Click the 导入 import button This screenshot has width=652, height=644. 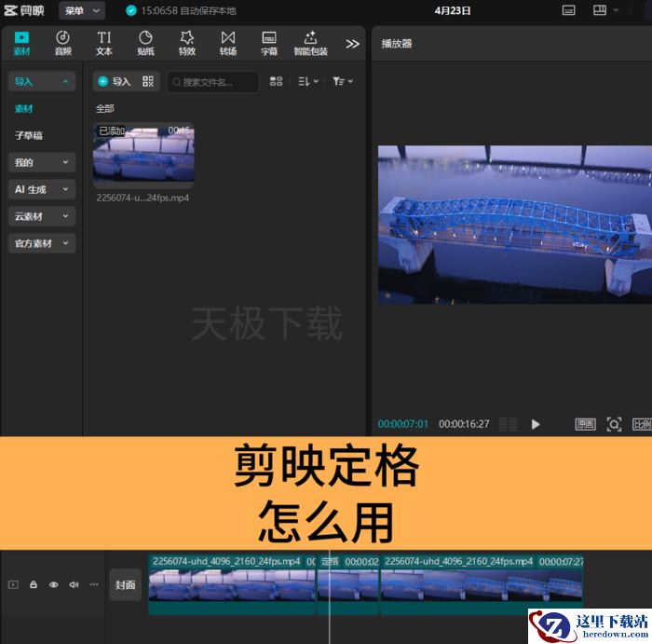pyautogui.click(x=115, y=81)
